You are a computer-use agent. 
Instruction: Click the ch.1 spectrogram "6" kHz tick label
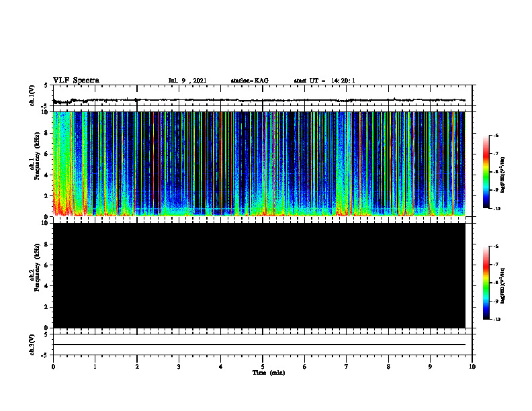[48, 154]
